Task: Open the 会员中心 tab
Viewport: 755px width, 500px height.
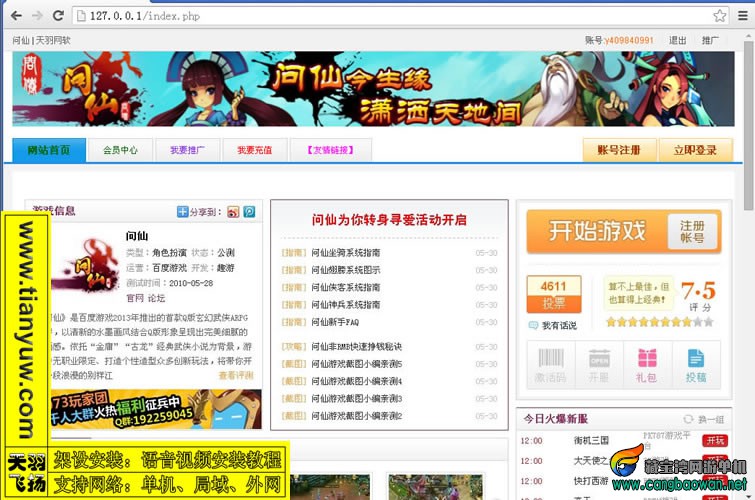Action: 120,150
